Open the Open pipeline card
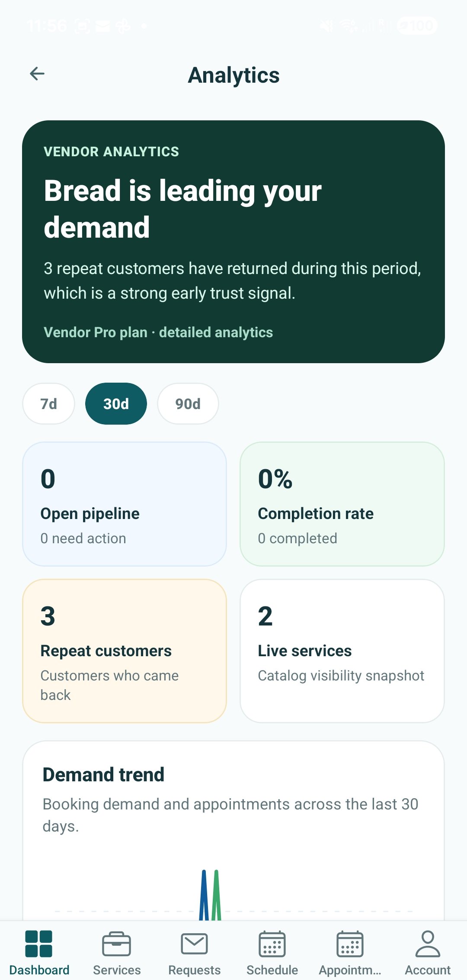Viewport: 467px width, 980px height. (x=125, y=504)
